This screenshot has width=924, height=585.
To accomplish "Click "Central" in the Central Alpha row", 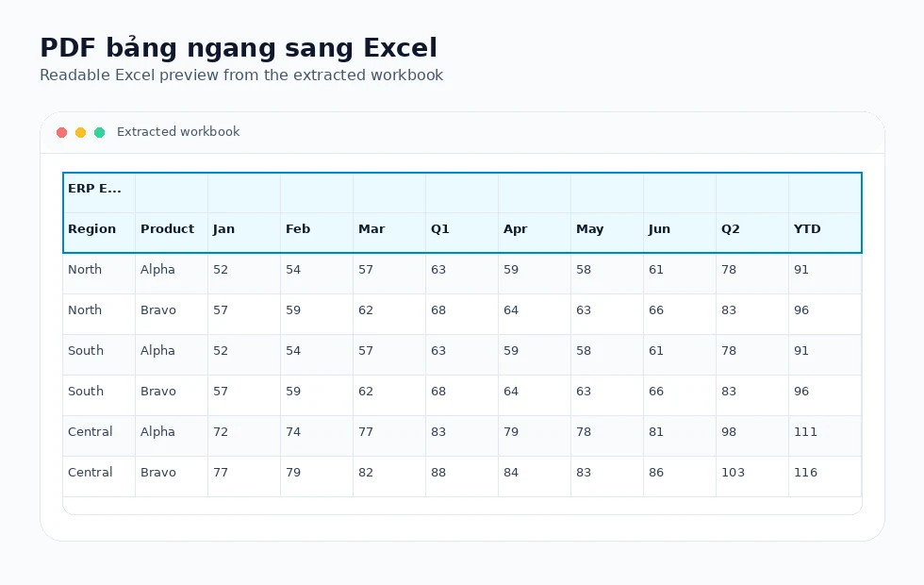I will pyautogui.click(x=91, y=432).
